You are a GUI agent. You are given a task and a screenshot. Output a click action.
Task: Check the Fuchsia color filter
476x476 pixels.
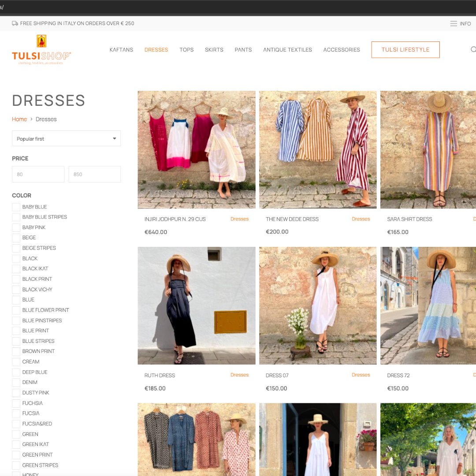pyautogui.click(x=16, y=403)
